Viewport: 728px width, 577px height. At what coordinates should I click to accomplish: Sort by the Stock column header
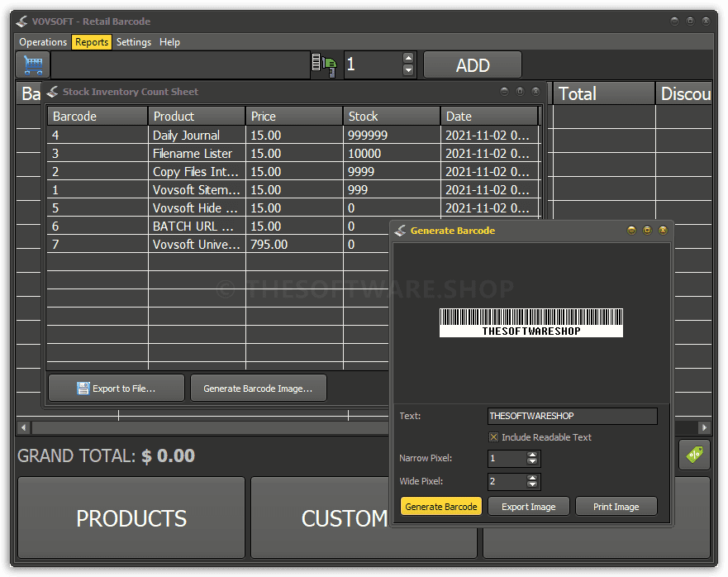click(x=392, y=116)
